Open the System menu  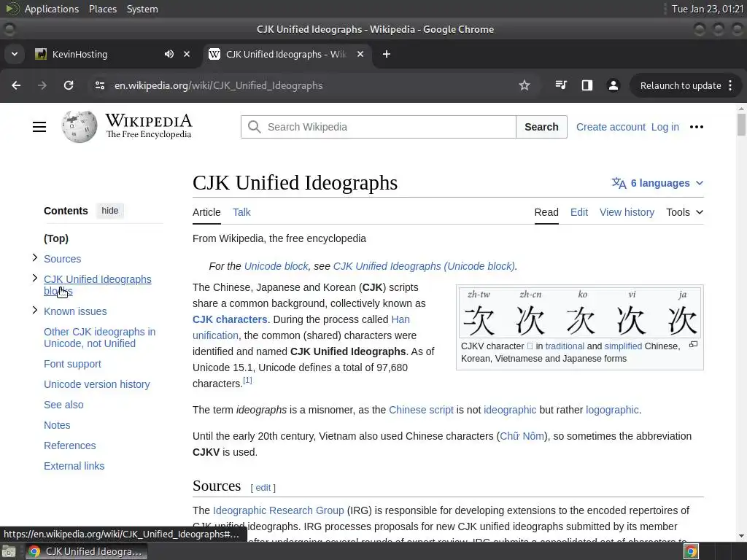pos(142,9)
